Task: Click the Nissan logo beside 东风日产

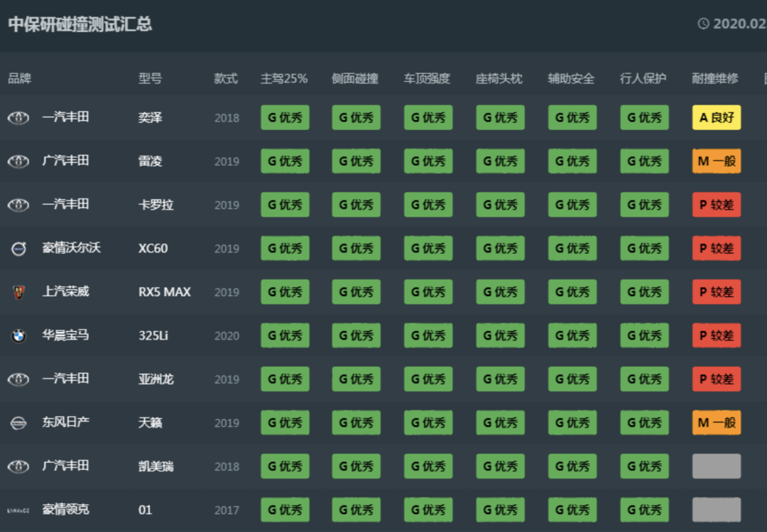Action: coord(18,423)
